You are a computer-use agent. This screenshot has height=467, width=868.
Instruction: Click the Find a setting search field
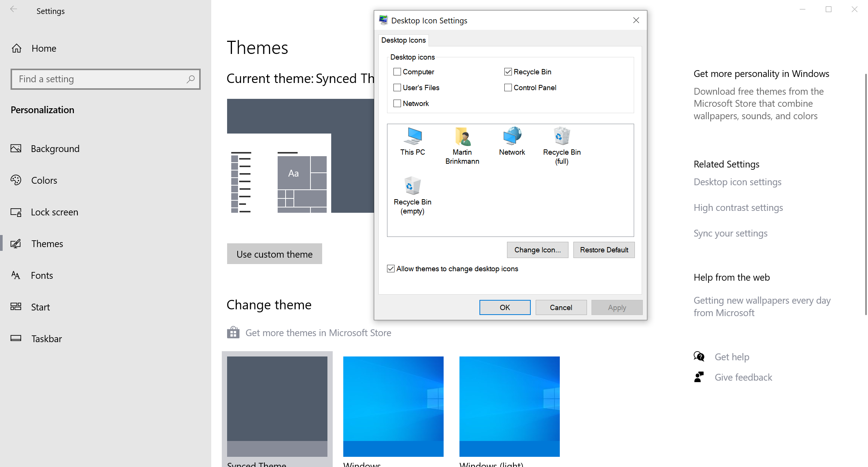click(x=105, y=79)
